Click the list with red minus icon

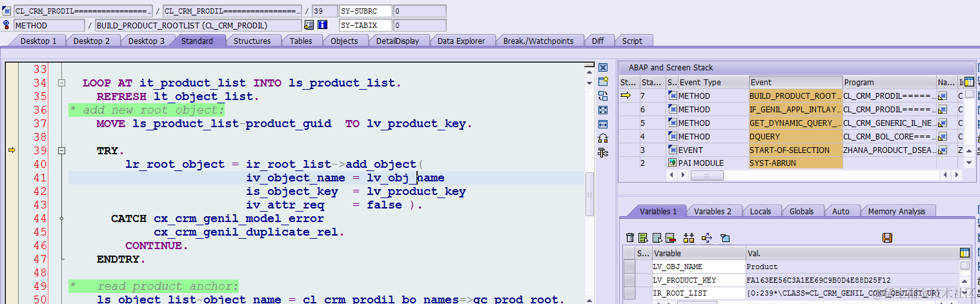pyautogui.click(x=671, y=238)
